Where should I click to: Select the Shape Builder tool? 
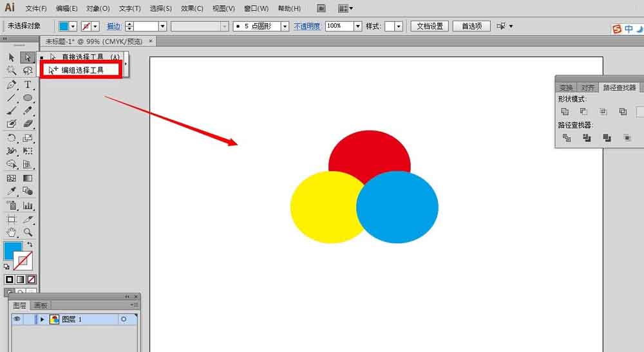12,164
